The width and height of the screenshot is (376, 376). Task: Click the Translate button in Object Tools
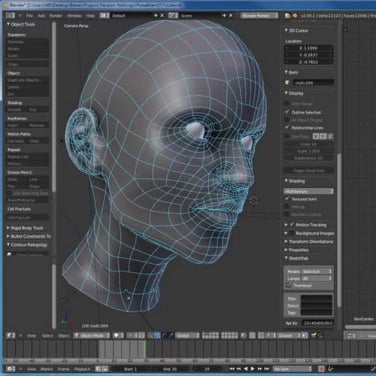(28, 42)
